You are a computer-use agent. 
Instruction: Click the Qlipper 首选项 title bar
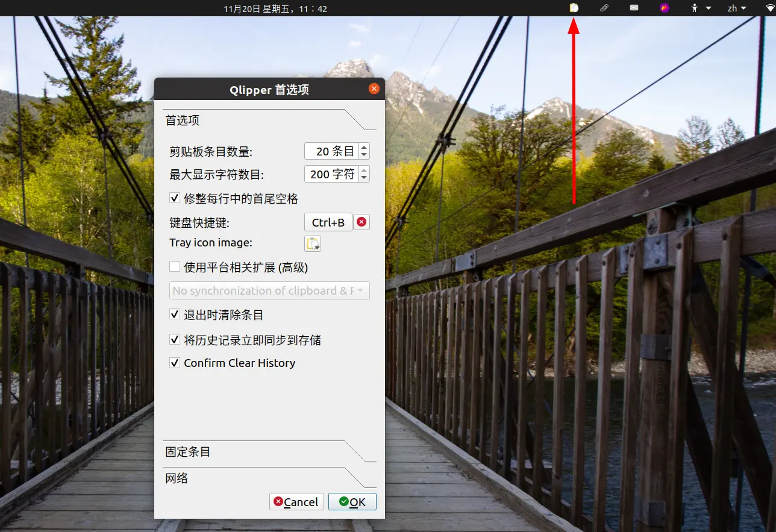(269, 90)
